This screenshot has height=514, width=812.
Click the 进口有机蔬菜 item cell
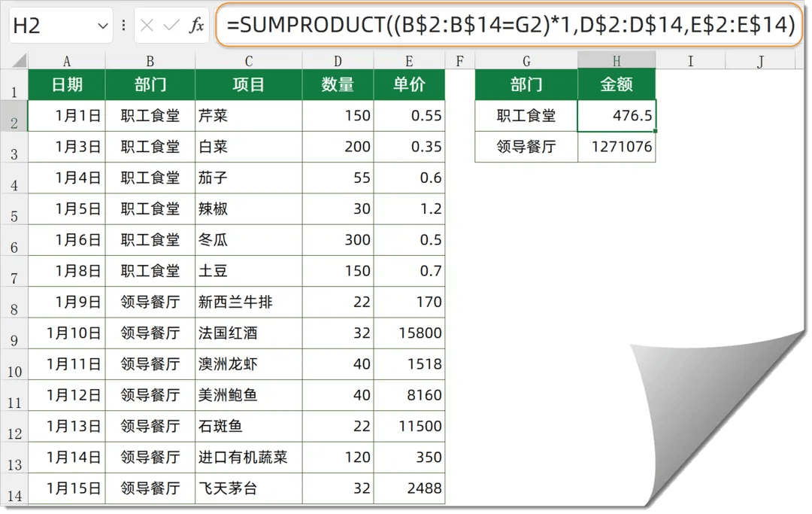[x=249, y=458]
